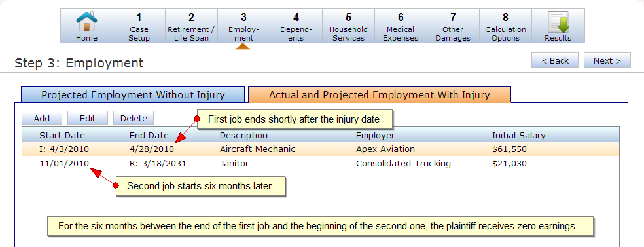Screen dimensions: 644x247
Task: Open step 2 Retirement / Life Span
Action: (191, 26)
